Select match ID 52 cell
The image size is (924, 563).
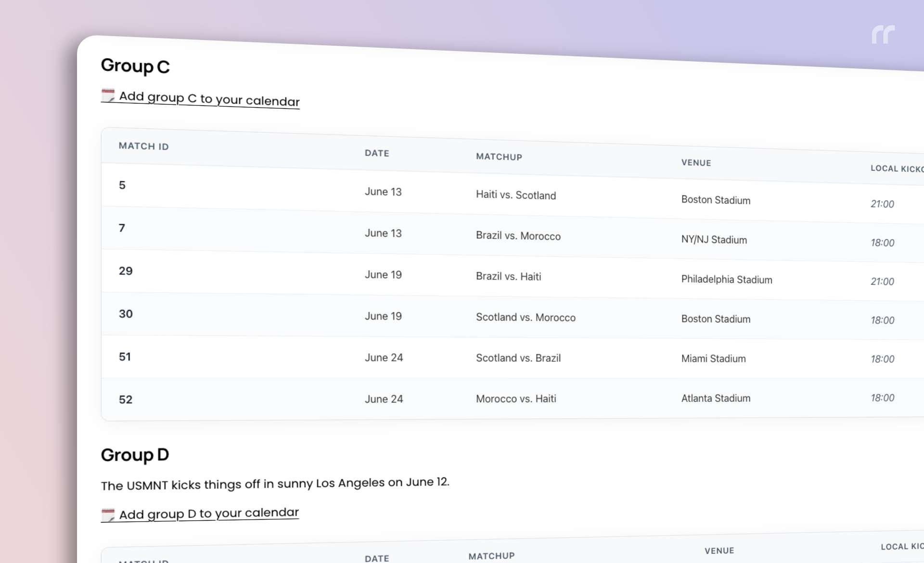pyautogui.click(x=126, y=399)
